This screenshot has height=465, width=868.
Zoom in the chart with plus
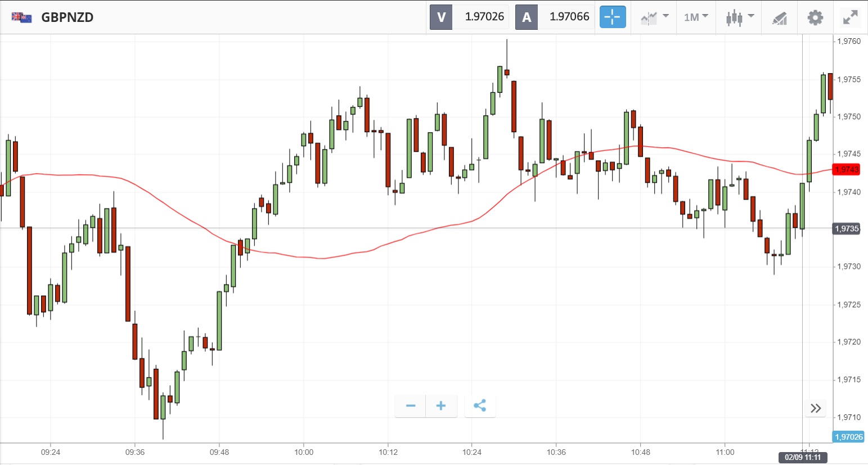coord(441,406)
